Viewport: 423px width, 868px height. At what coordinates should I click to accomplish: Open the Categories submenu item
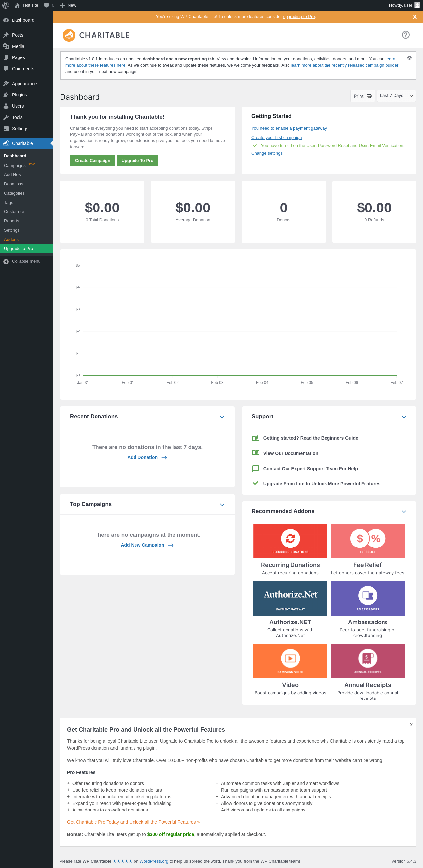(x=26, y=193)
